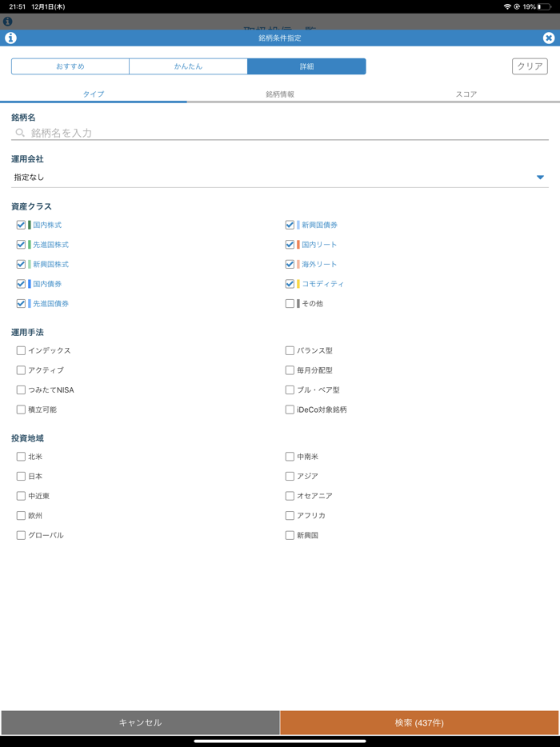This screenshot has width=560, height=747.
Task: Focus the 銘柄名を入力 search field
Action: pos(280,133)
